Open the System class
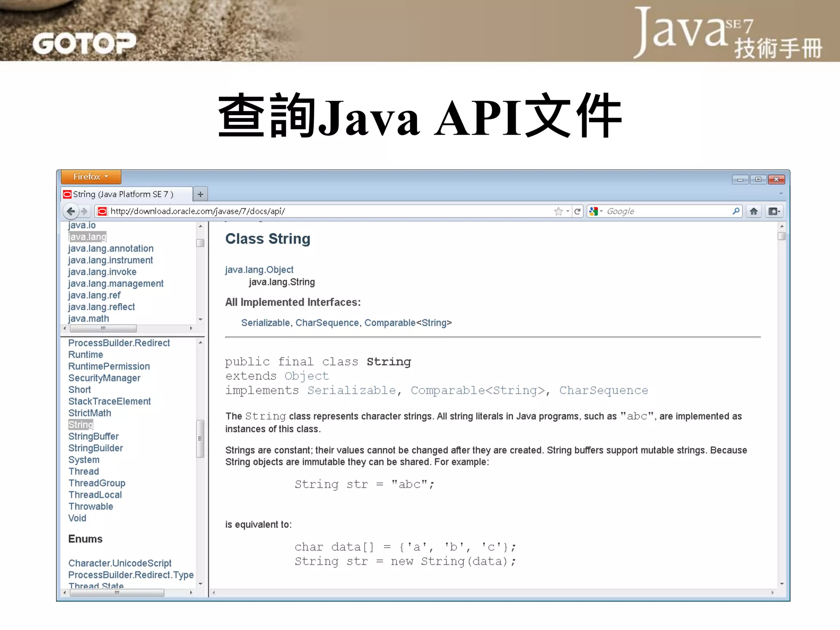840x630 pixels. [84, 460]
